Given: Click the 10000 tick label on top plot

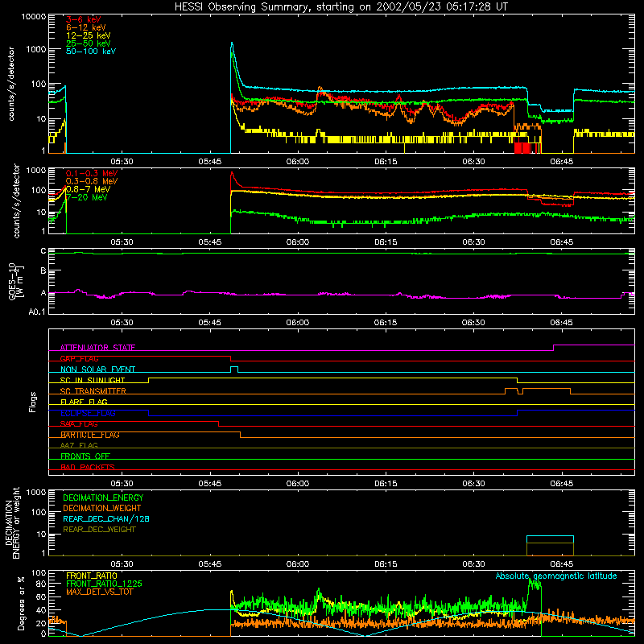Looking at the screenshot, I should point(34,17).
